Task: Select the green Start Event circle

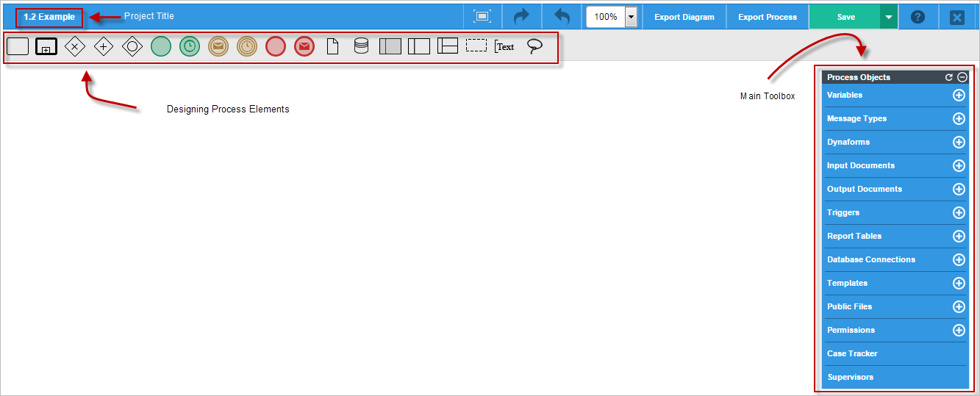Action: (x=161, y=46)
